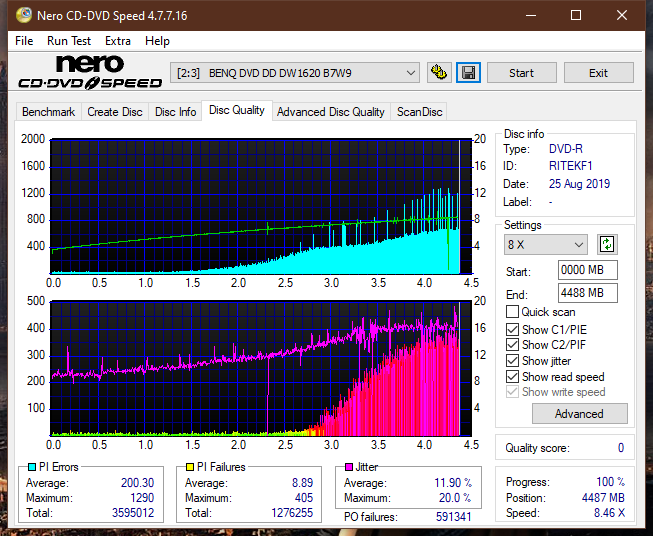Image resolution: width=653 pixels, height=536 pixels.
Task: Click Jitter maximum 20.0 %
Action: 455,498
